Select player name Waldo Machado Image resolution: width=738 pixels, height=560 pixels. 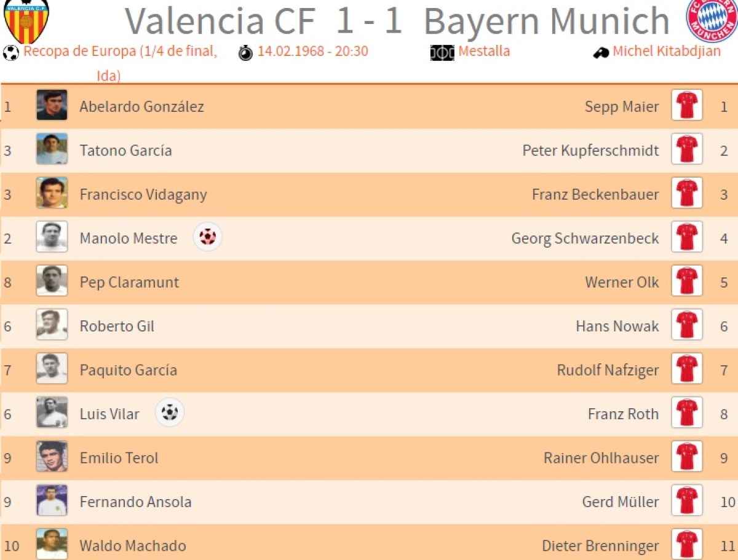point(132,545)
